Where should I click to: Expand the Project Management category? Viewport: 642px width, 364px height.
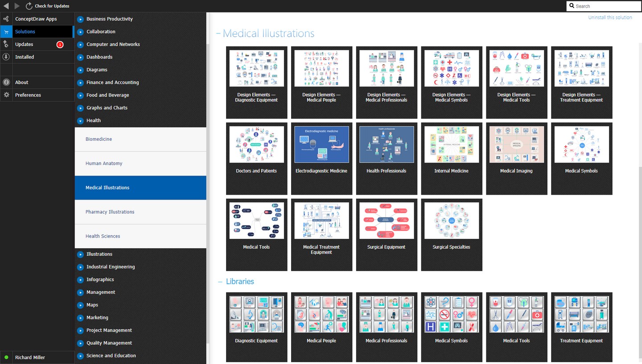pos(80,331)
